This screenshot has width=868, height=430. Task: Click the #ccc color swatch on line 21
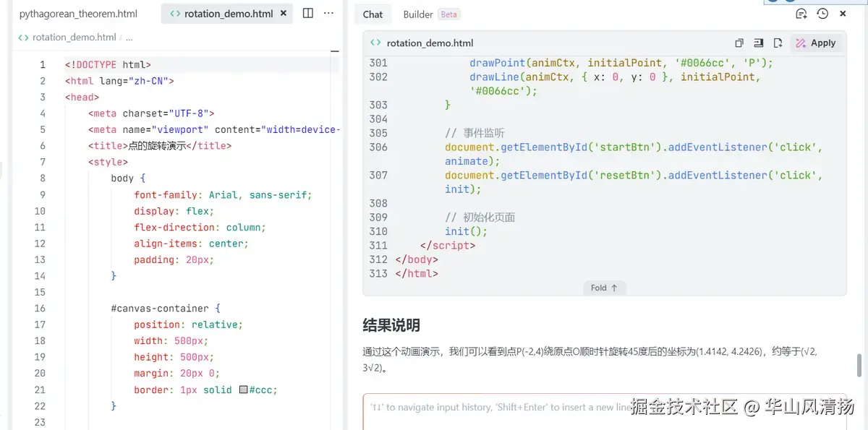tap(244, 390)
